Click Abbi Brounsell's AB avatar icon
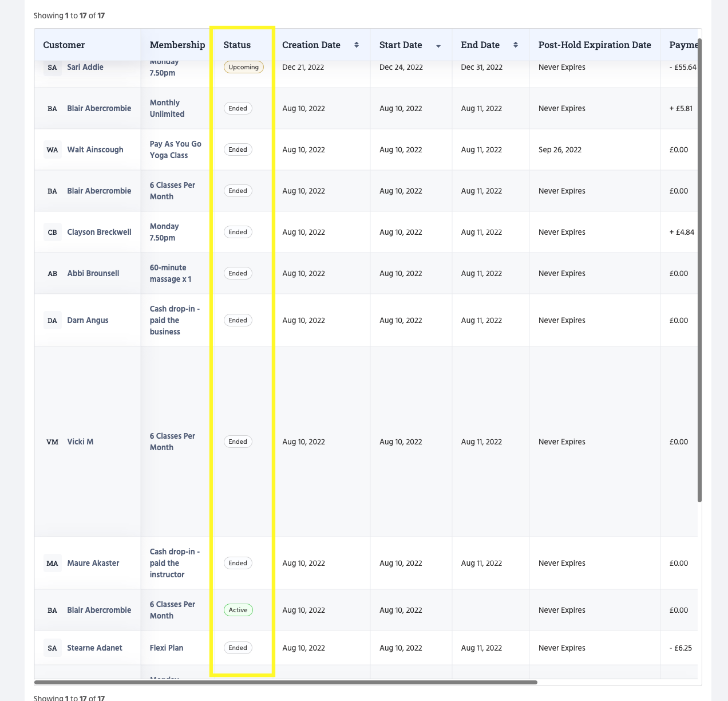728x701 pixels. pyautogui.click(x=52, y=273)
